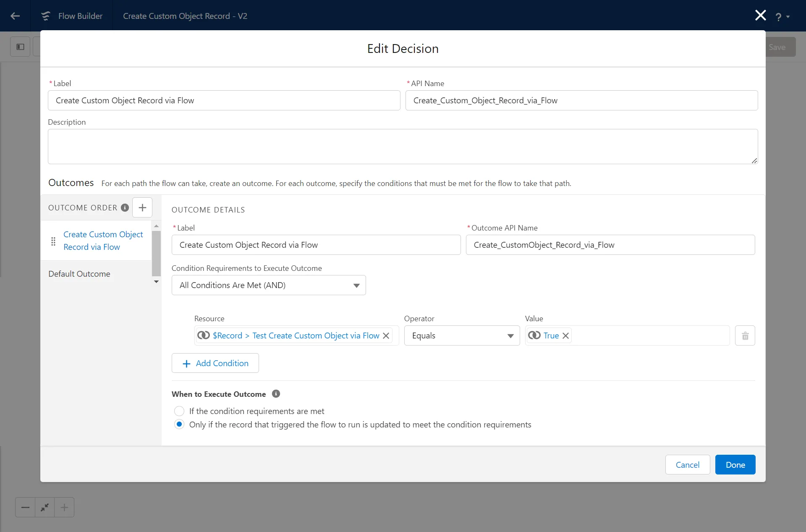806x532 pixels.
Task: Click the outcome list scroll up arrow
Action: coord(156,226)
